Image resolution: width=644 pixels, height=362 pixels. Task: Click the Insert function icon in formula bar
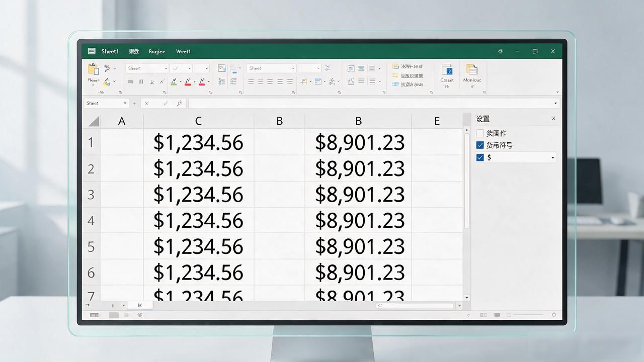(x=179, y=103)
